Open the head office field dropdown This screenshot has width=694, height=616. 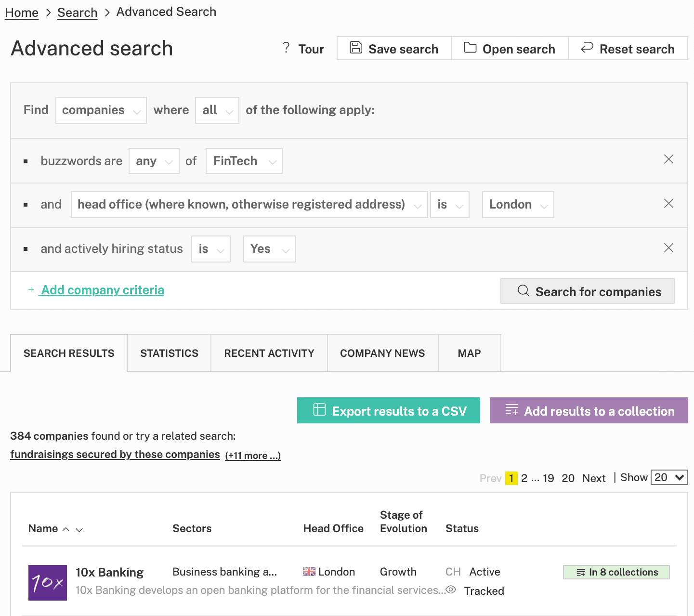click(249, 205)
